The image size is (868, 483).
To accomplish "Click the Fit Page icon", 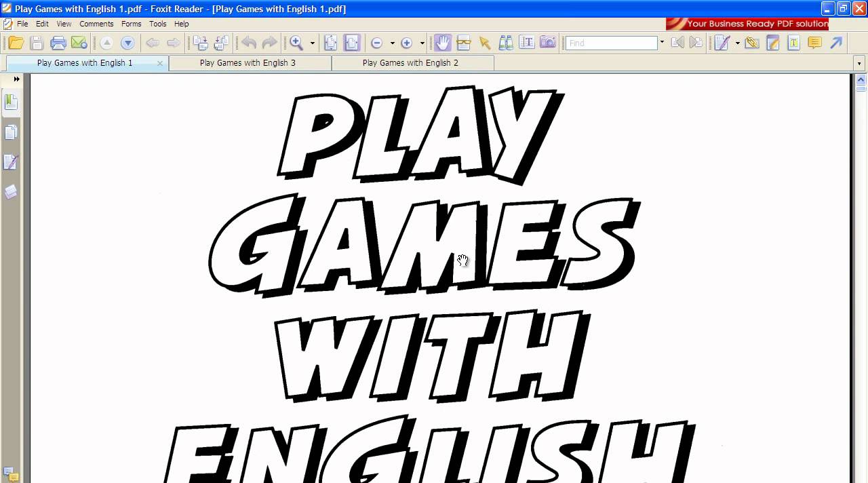I will click(x=331, y=43).
